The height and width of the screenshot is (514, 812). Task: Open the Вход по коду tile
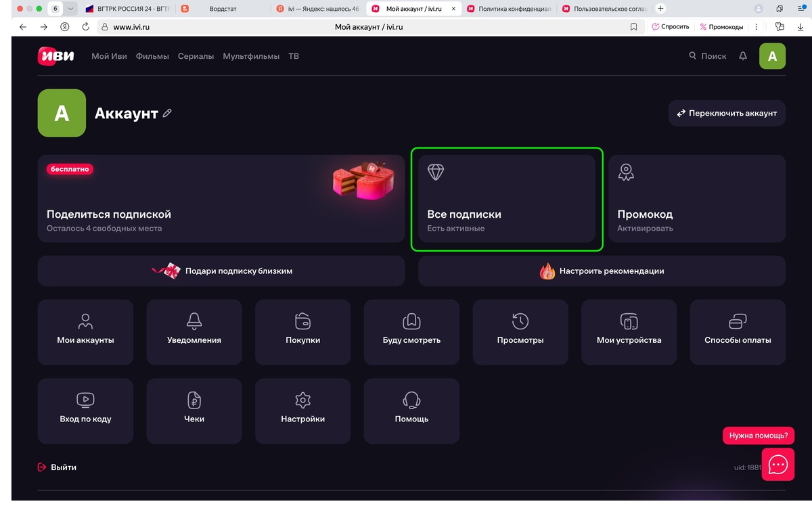click(85, 411)
